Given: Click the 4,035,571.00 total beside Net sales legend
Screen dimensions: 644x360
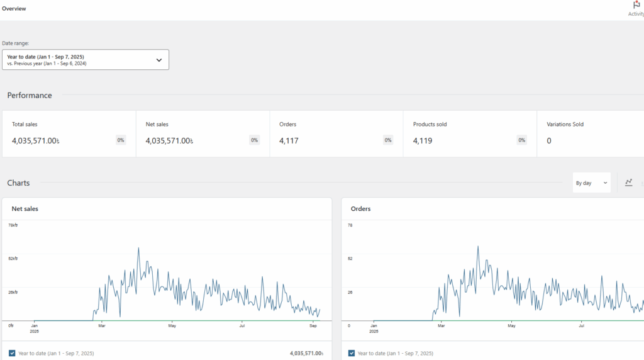Looking at the screenshot, I should (306, 353).
